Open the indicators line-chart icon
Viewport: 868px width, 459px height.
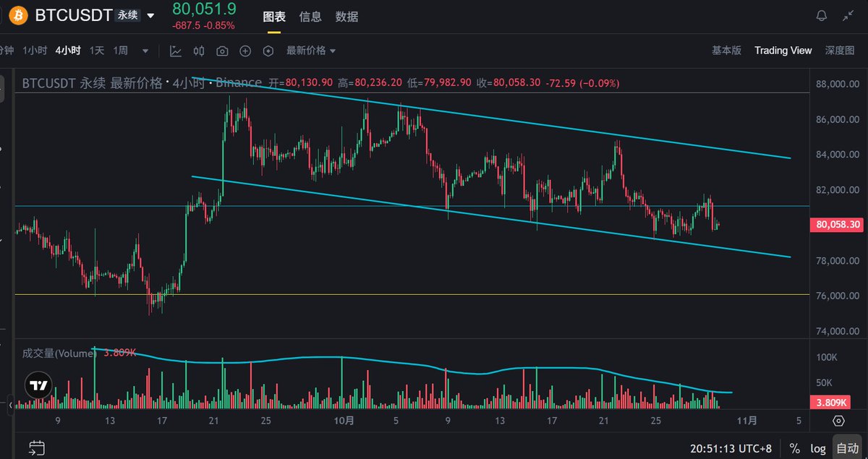pos(176,51)
